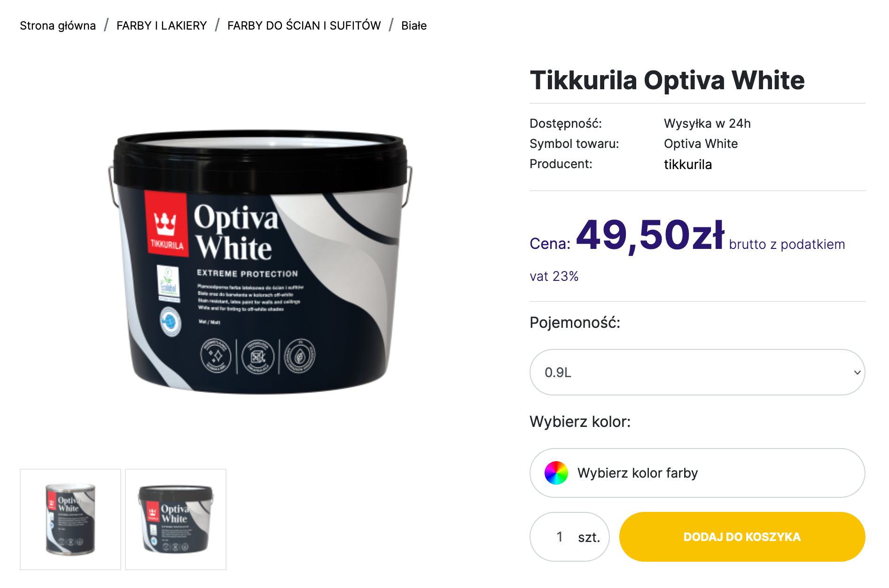Click the DODAJ DO KOSZYKA button
Image resolution: width=889 pixels, height=588 pixels.
(742, 537)
